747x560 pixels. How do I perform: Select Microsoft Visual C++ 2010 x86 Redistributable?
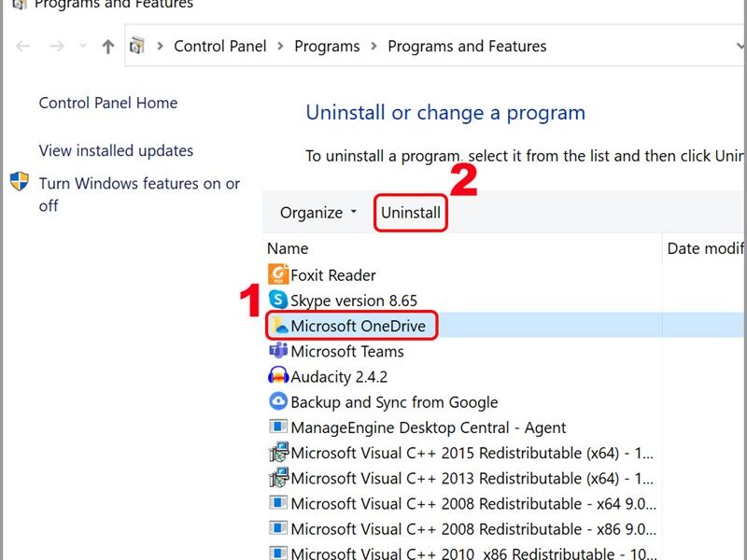click(473, 553)
